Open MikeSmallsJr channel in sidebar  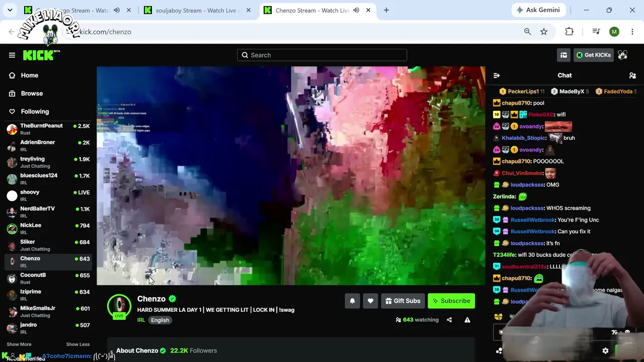point(48,312)
